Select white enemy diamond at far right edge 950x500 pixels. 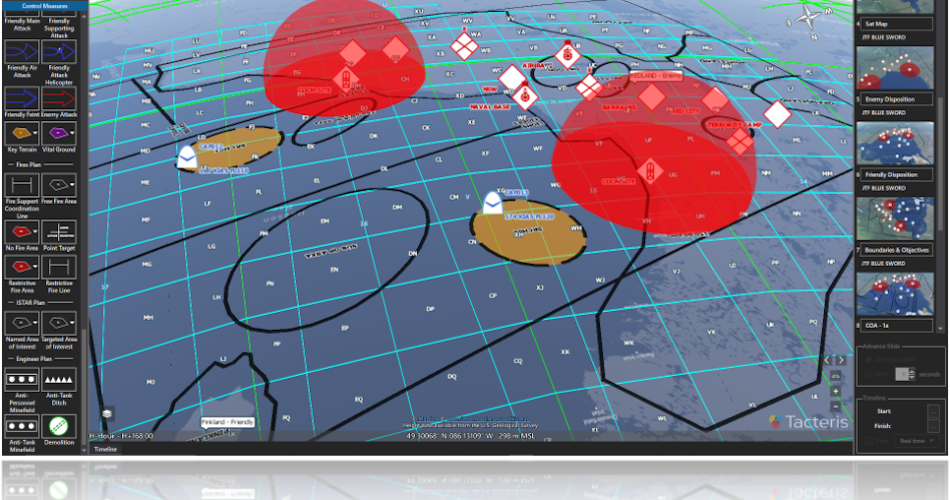pyautogui.click(x=777, y=114)
